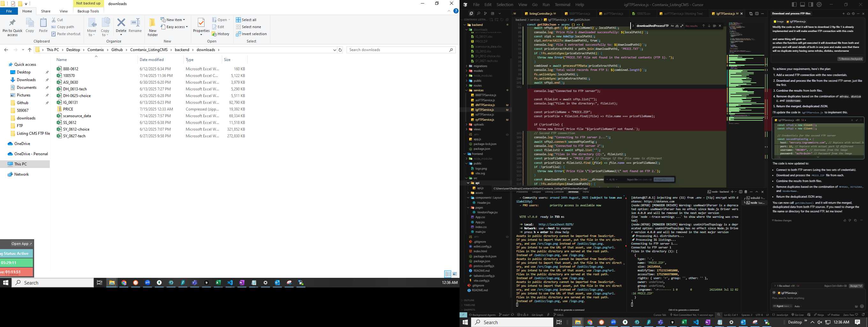Open the Easy access dropdown
Image resolution: width=868 pixels, height=327 pixels.
(x=174, y=27)
